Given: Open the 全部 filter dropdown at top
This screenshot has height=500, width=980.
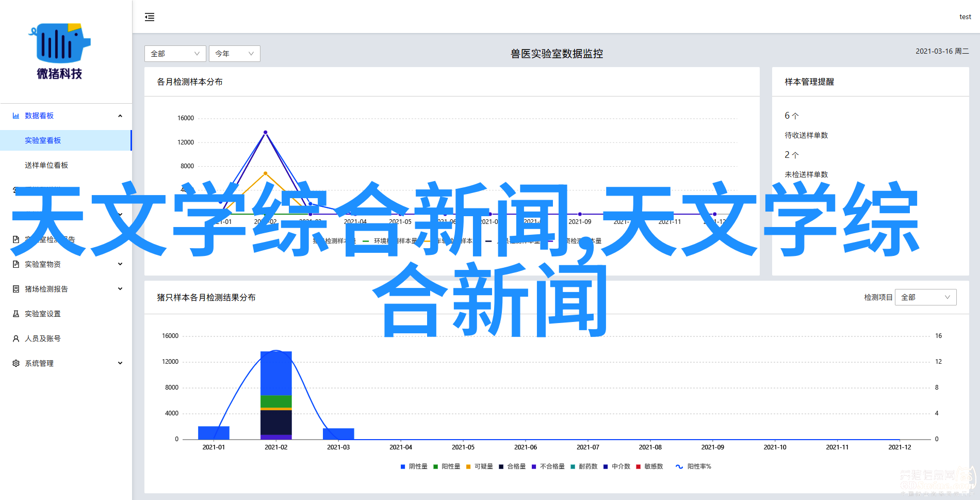Looking at the screenshot, I should tap(175, 54).
